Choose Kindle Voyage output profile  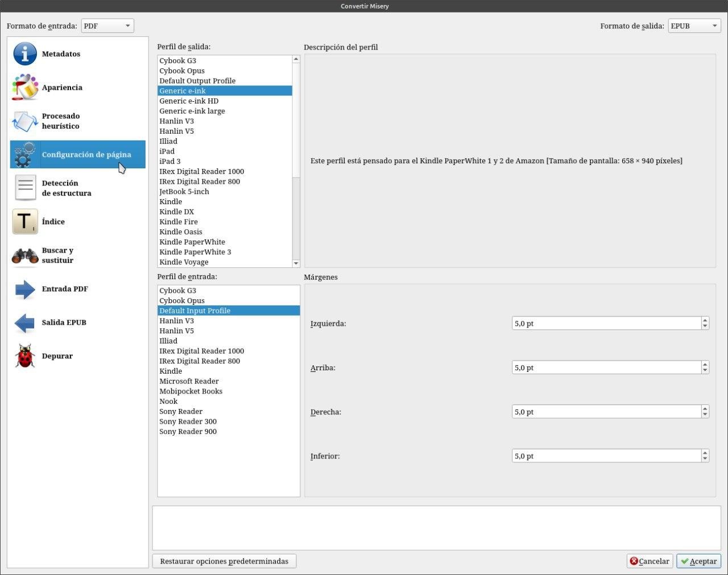(x=225, y=262)
